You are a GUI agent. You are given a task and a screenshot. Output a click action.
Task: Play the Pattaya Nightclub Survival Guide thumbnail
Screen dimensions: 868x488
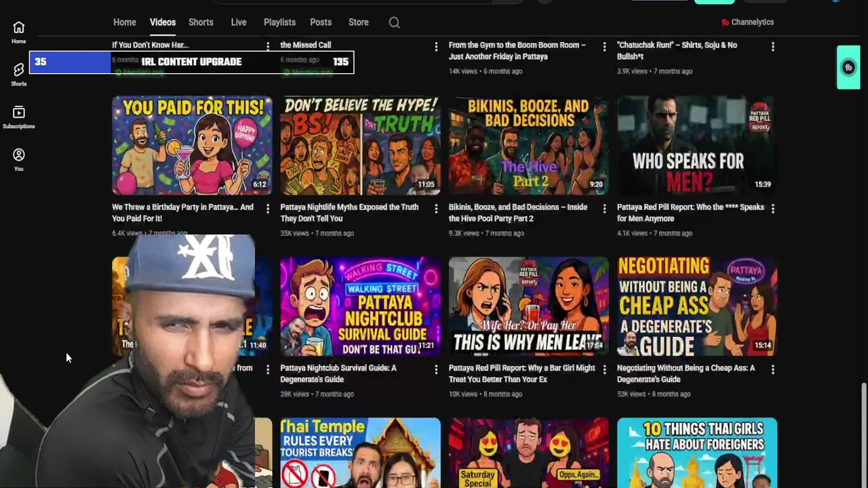tap(360, 306)
